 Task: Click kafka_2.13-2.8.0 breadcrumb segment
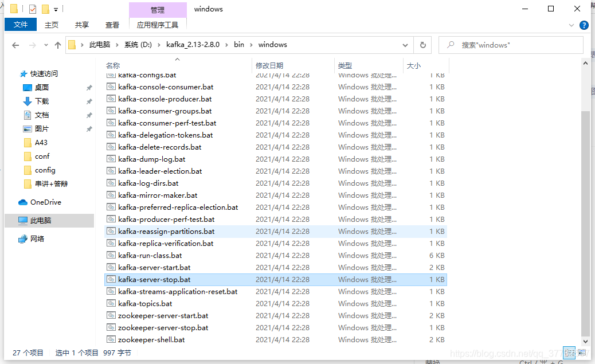[193, 45]
